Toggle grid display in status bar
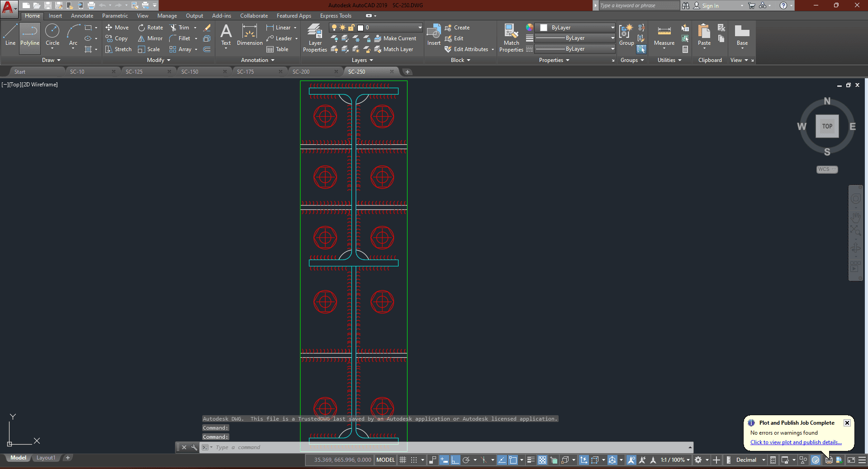This screenshot has width=868, height=469. click(403, 460)
